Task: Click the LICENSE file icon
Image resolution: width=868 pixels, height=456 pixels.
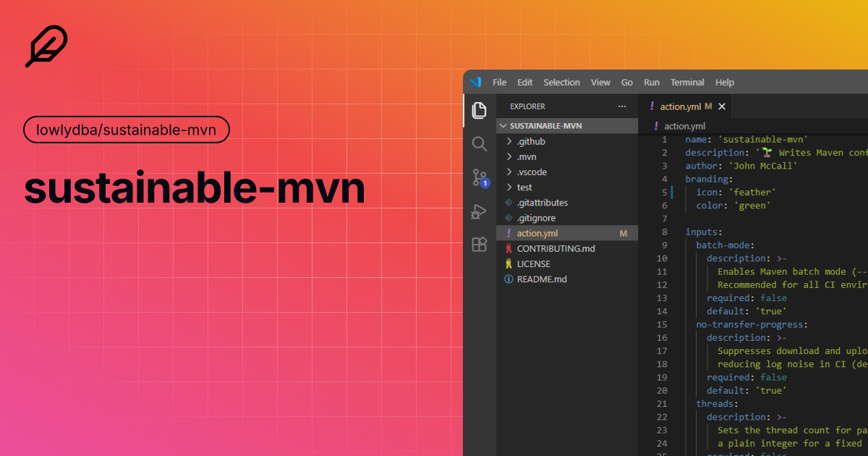Action: point(509,263)
